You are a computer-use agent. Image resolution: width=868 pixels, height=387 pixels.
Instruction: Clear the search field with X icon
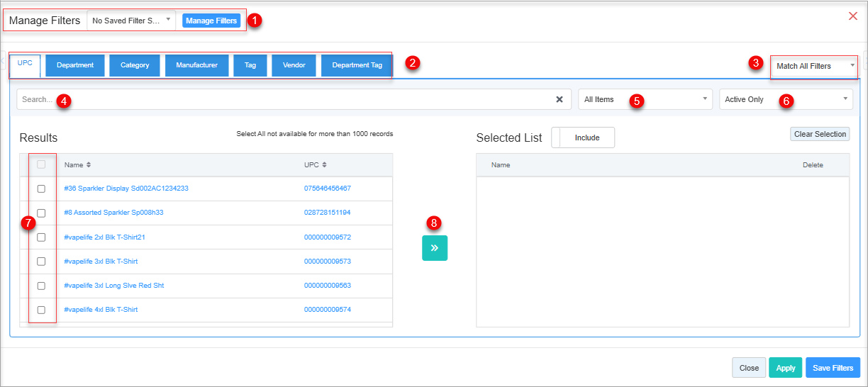559,99
